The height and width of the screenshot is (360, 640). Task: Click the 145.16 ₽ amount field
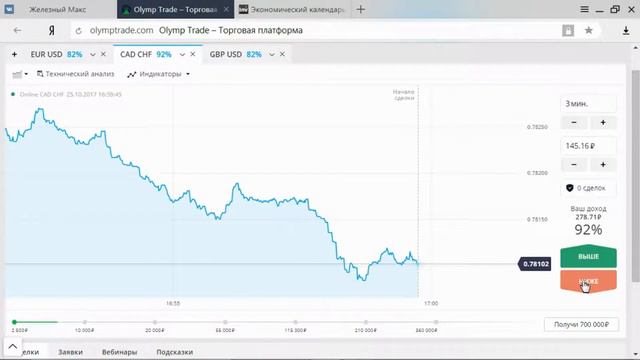(x=589, y=146)
